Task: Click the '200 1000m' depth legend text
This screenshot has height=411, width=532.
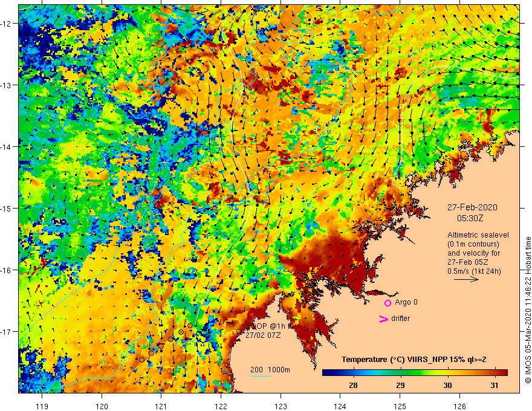Action: coord(270,370)
